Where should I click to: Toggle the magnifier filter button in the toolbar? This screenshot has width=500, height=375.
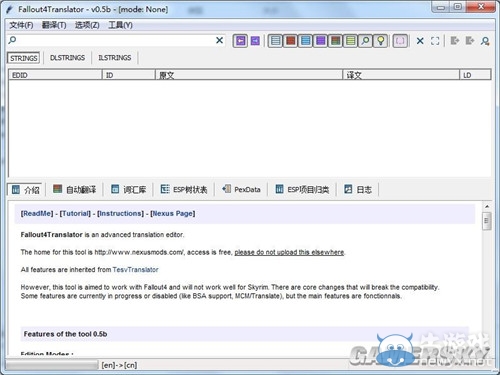pyautogui.click(x=365, y=41)
